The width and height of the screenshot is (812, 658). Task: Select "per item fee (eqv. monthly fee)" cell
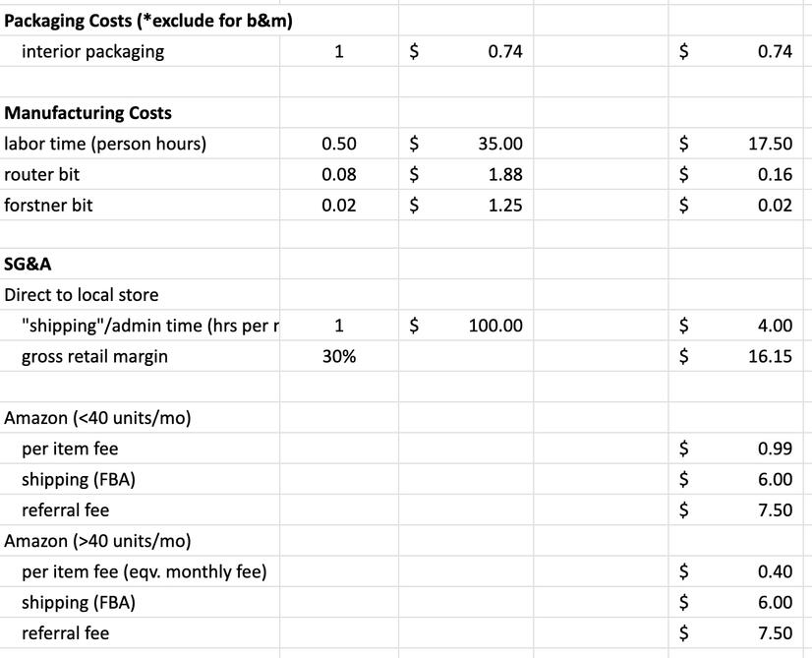pos(144,571)
